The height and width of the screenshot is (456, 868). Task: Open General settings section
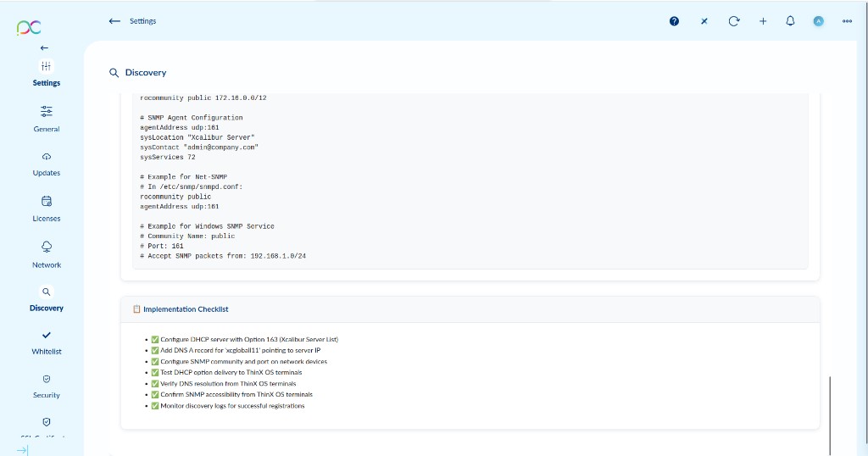coord(47,119)
